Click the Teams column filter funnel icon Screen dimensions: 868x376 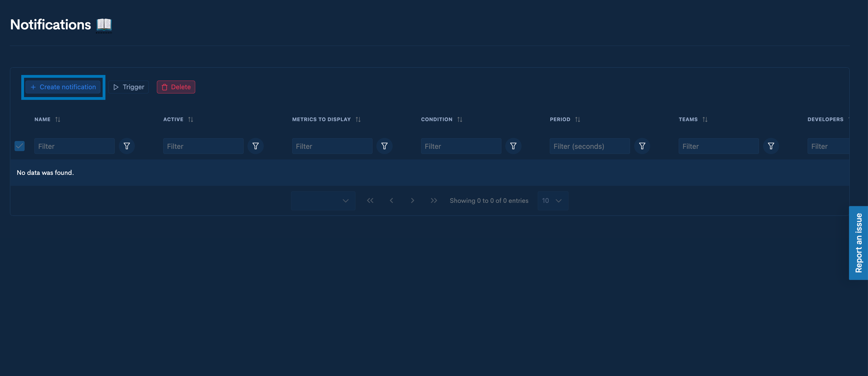(771, 146)
